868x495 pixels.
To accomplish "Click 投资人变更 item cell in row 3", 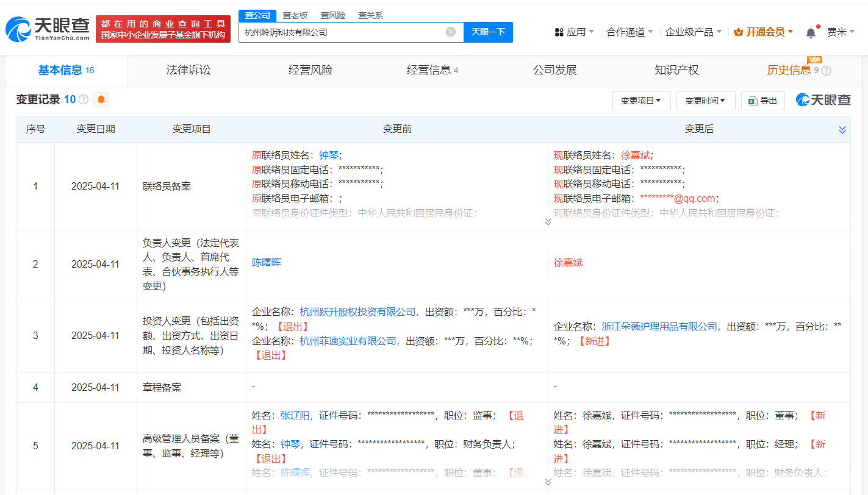I will coord(192,335).
